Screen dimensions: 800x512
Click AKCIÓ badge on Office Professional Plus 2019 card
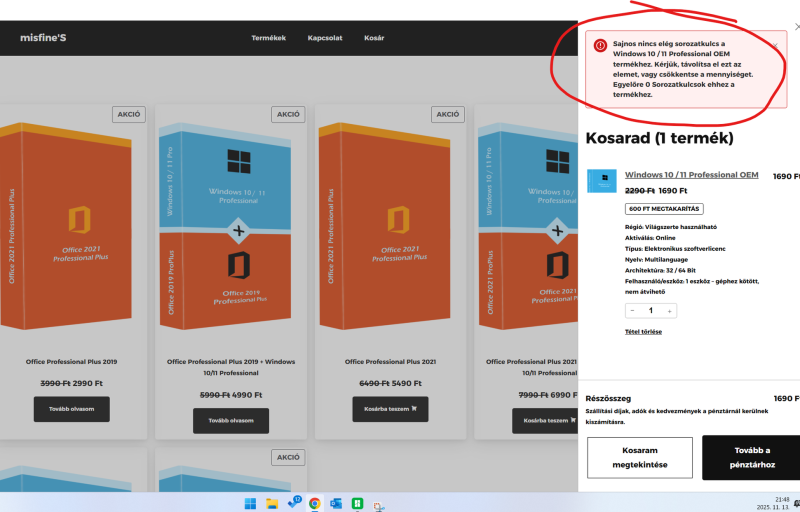pyautogui.click(x=129, y=114)
